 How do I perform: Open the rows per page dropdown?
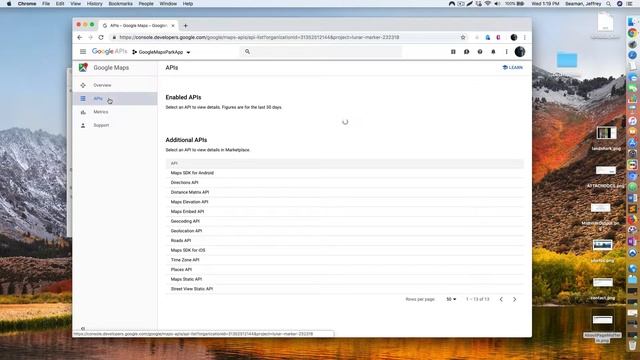[451, 299]
